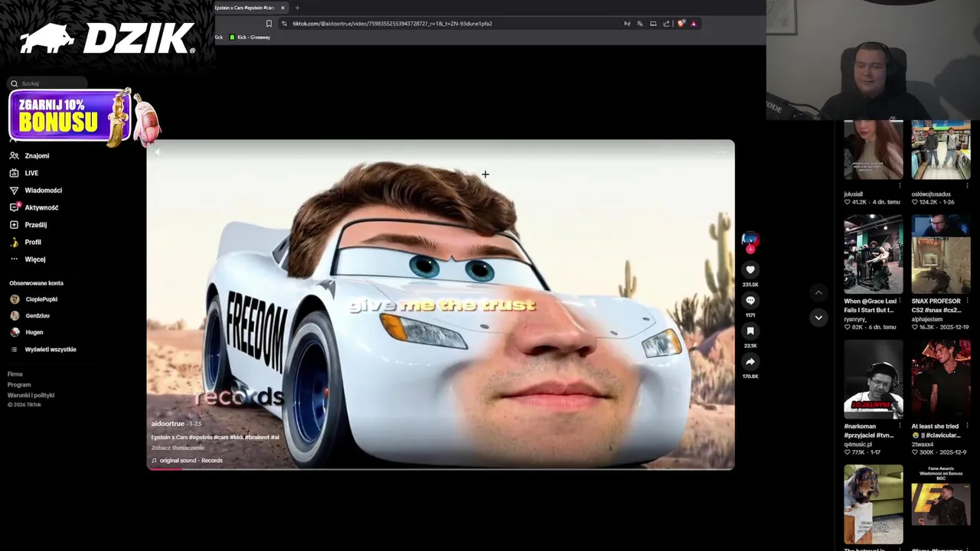Open original sound - Records link
The width and height of the screenshot is (980, 551).
click(x=187, y=460)
